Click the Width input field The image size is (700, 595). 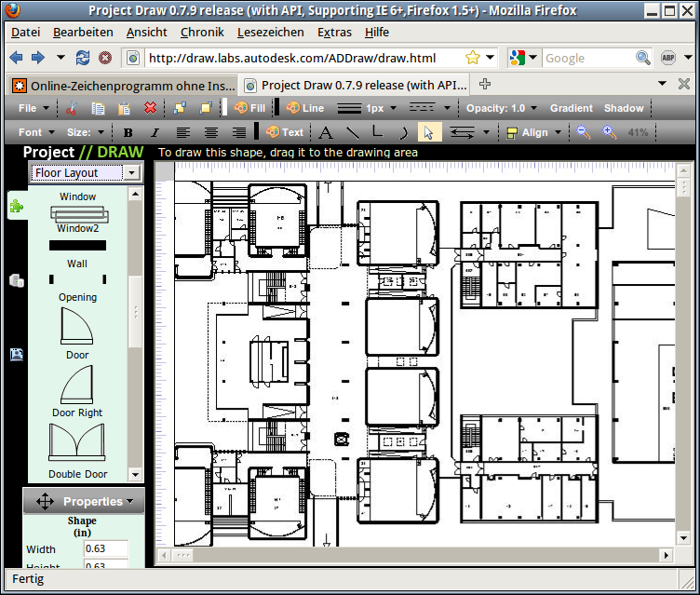[x=106, y=548]
